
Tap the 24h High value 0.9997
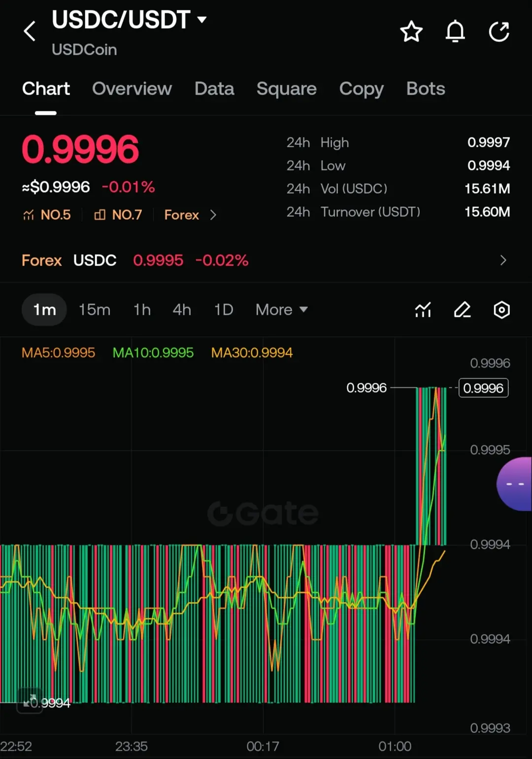click(489, 142)
